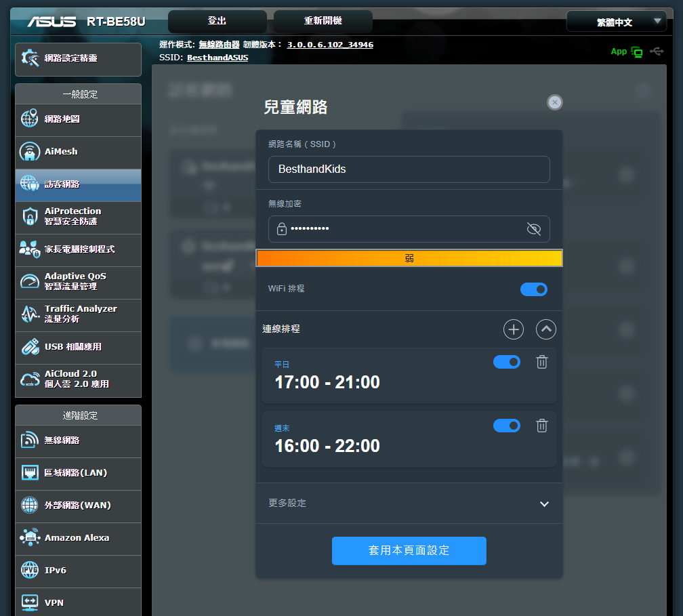Click the BesthandKids SSID name field
Image resolution: width=683 pixels, height=616 pixels.
click(409, 169)
